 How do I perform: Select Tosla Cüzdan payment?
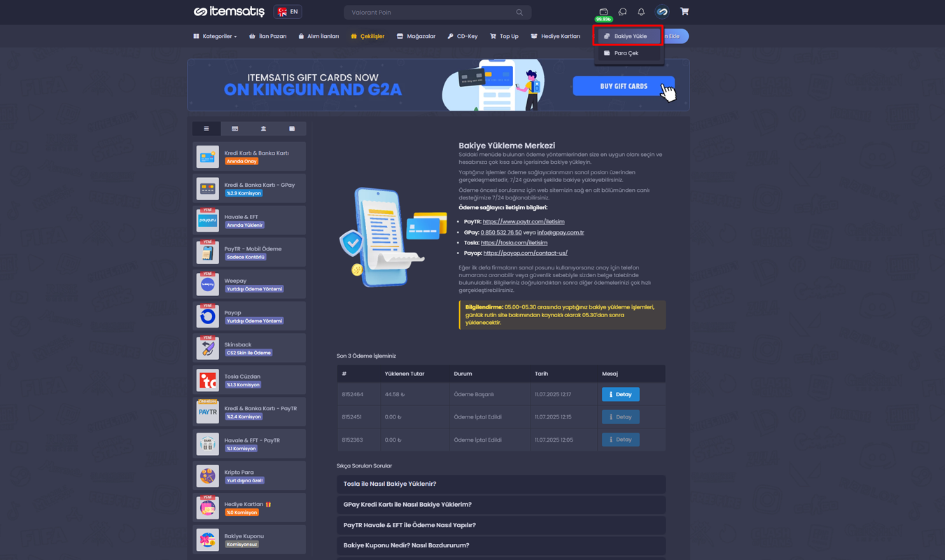coord(249,380)
